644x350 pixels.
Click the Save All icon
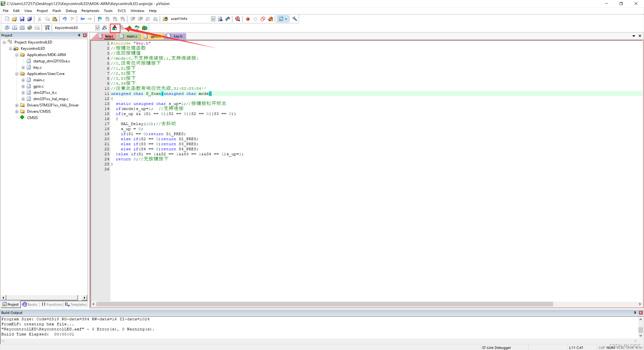pyautogui.click(x=30, y=19)
